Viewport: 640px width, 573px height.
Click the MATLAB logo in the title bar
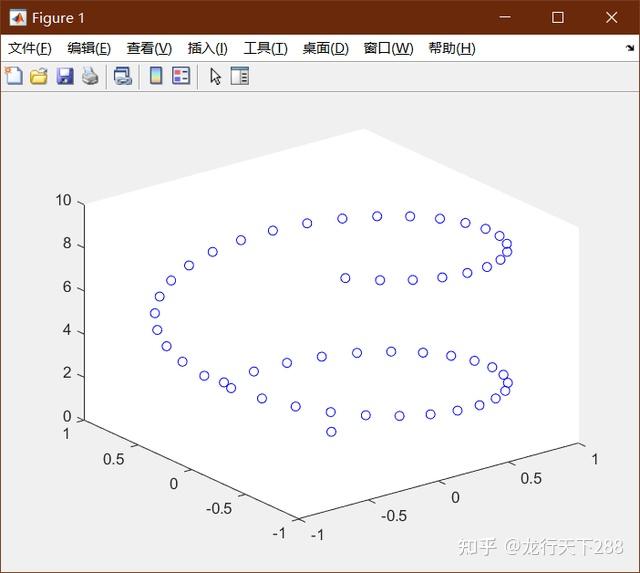pos(18,18)
